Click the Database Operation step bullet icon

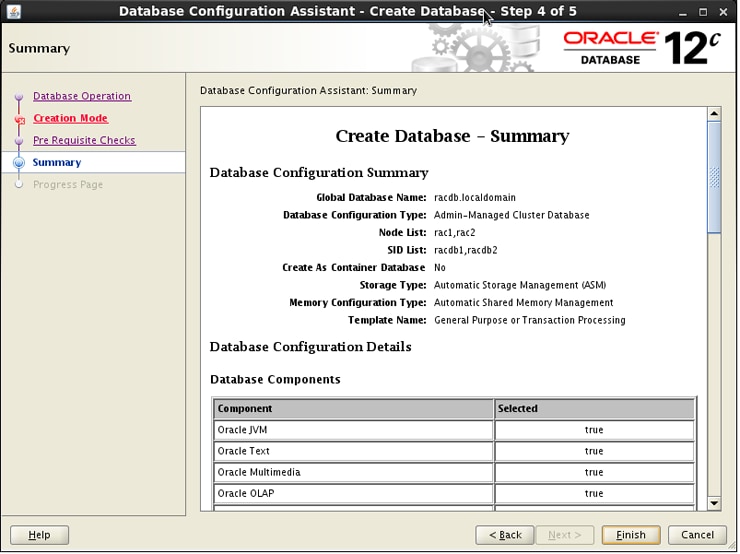click(18, 97)
